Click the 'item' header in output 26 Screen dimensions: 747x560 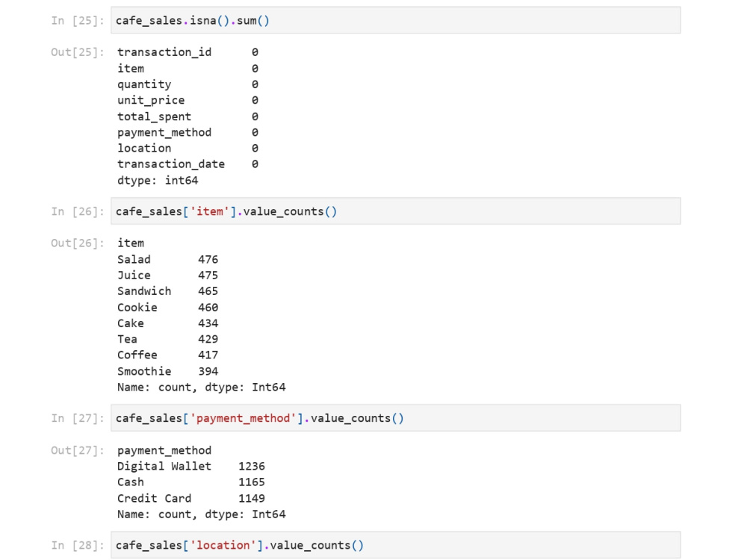click(x=131, y=243)
